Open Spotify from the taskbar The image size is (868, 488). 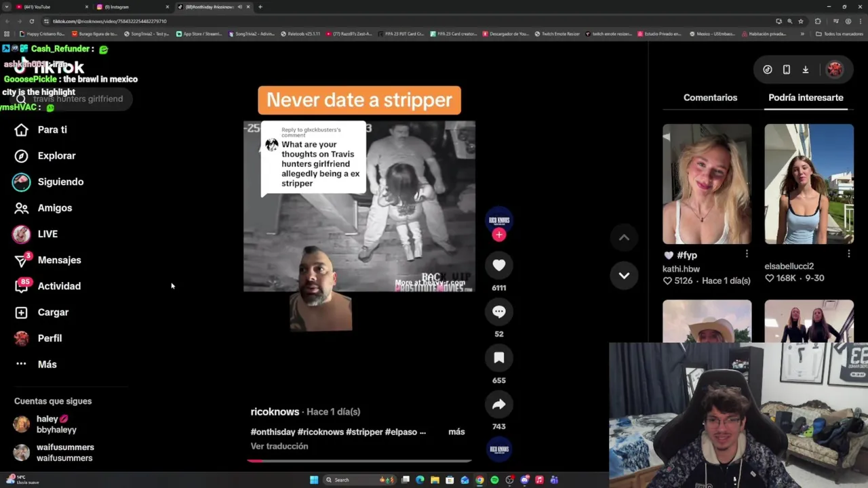(x=494, y=480)
